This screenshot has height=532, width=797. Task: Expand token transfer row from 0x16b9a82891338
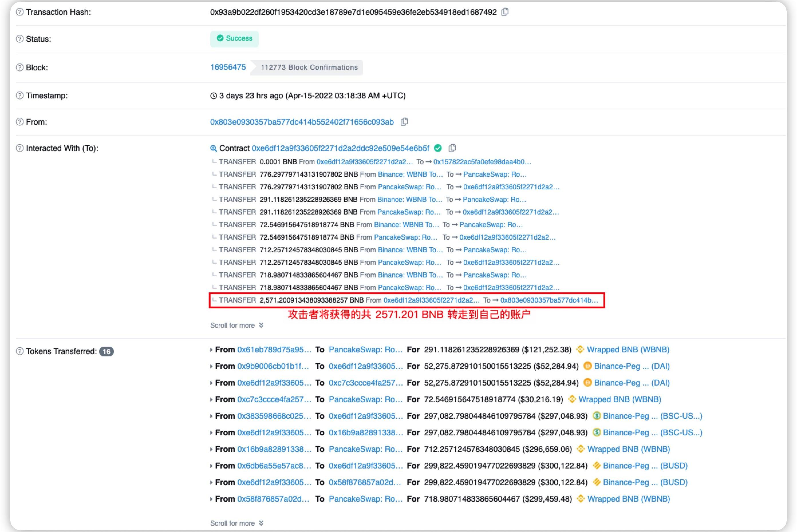pyautogui.click(x=211, y=450)
